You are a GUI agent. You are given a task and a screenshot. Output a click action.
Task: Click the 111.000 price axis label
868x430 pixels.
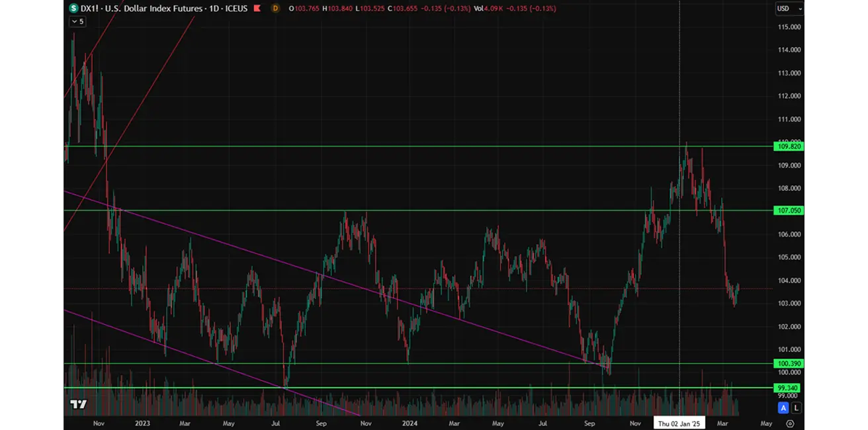[x=789, y=119]
